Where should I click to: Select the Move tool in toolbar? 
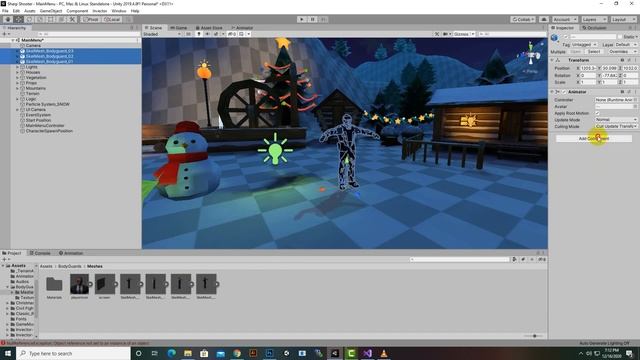pyautogui.click(x=19, y=19)
